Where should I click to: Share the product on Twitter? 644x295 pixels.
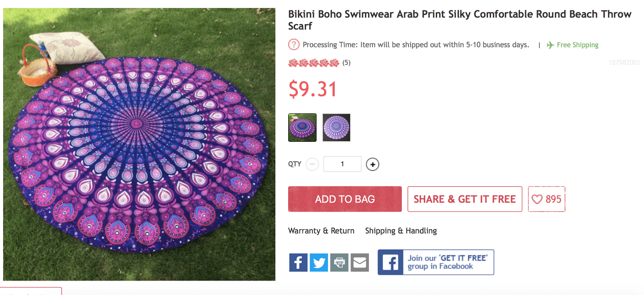click(319, 262)
